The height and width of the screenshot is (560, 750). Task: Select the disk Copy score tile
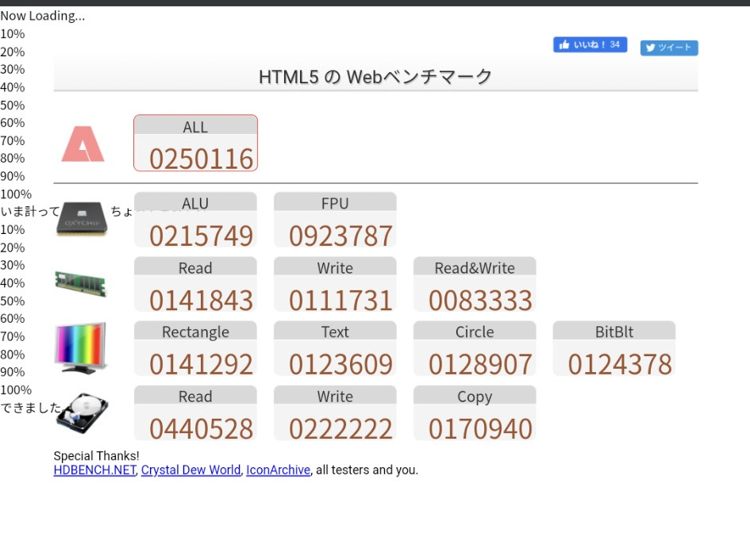tap(475, 413)
